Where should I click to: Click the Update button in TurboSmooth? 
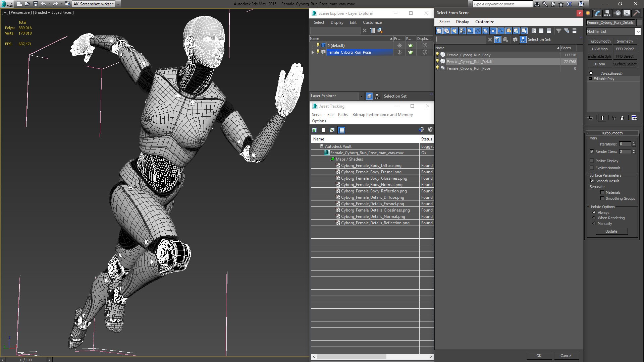[x=611, y=231]
